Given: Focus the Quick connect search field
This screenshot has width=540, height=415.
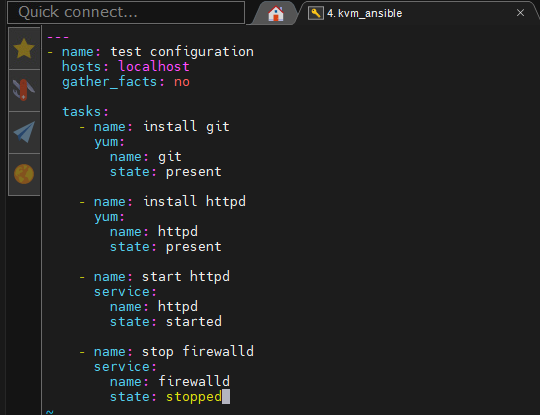Looking at the screenshot, I should pyautogui.click(x=126, y=12).
